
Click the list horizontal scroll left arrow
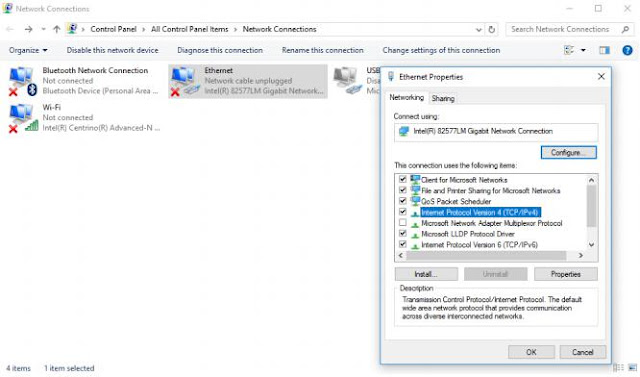[400, 255]
